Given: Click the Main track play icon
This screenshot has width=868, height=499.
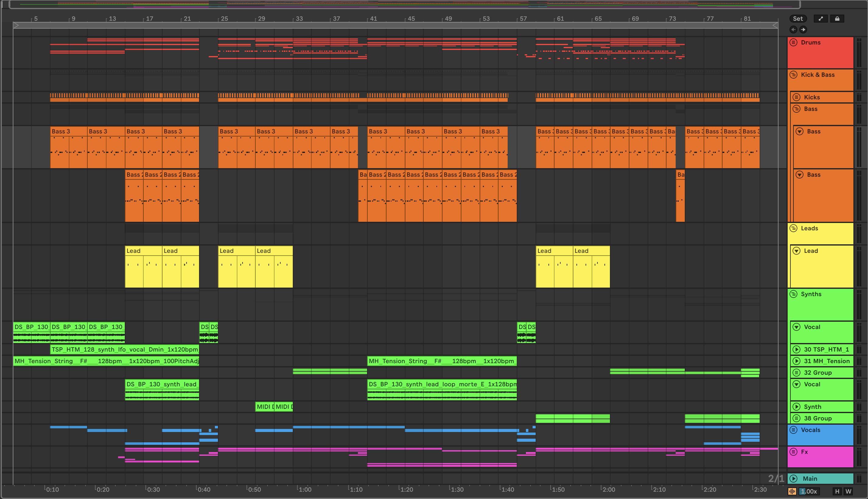Looking at the screenshot, I should pyautogui.click(x=794, y=478).
